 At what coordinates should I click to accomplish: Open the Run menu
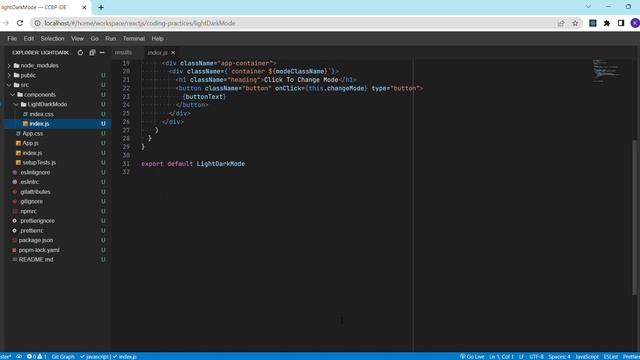tap(111, 38)
